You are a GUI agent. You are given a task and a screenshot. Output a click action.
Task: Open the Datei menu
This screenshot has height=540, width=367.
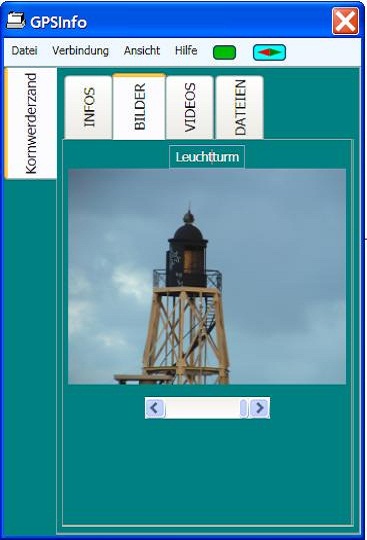coord(24,51)
